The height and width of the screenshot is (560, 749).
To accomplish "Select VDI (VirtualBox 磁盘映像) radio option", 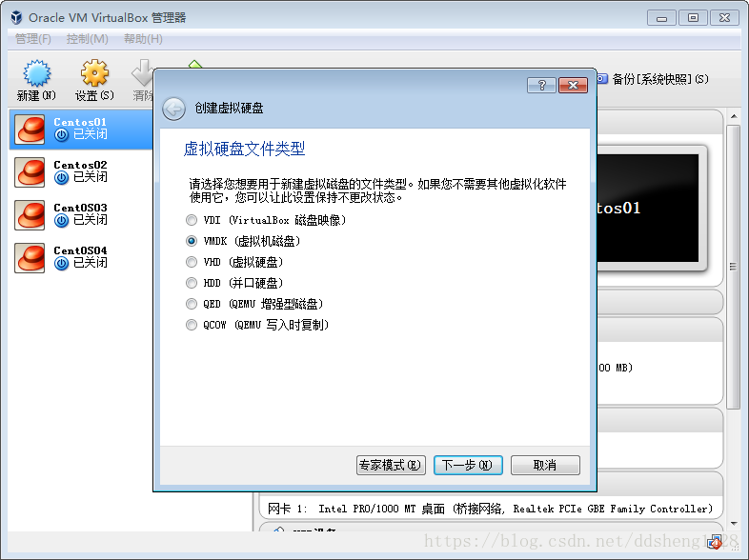I will pos(192,220).
